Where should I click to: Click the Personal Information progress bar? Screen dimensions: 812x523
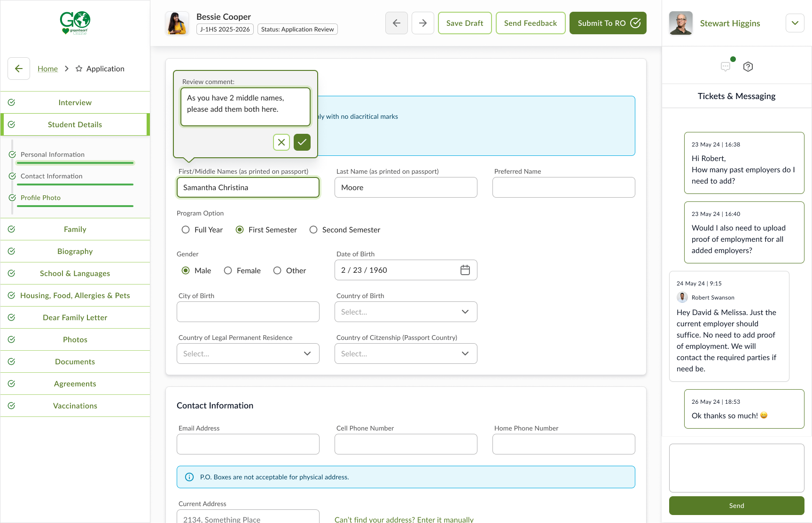click(75, 163)
